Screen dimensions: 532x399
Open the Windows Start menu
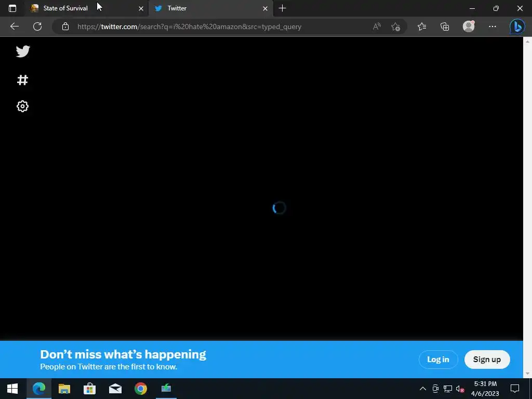point(12,389)
